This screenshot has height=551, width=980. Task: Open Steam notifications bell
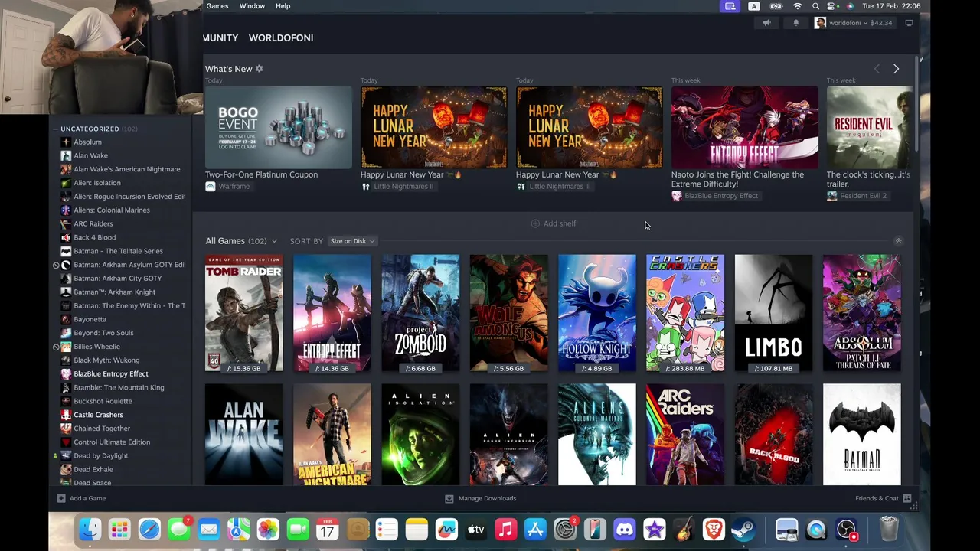(x=795, y=23)
